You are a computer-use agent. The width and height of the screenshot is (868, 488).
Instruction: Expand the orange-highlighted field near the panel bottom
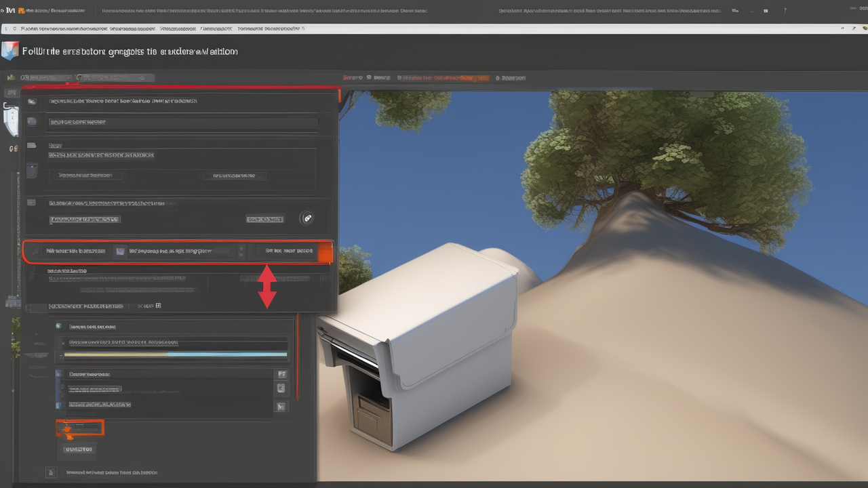click(79, 428)
